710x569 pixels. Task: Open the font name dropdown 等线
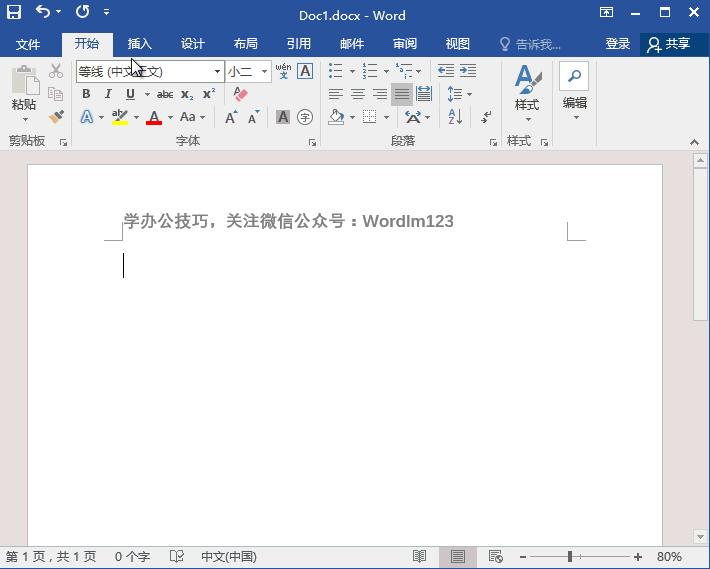pos(217,72)
